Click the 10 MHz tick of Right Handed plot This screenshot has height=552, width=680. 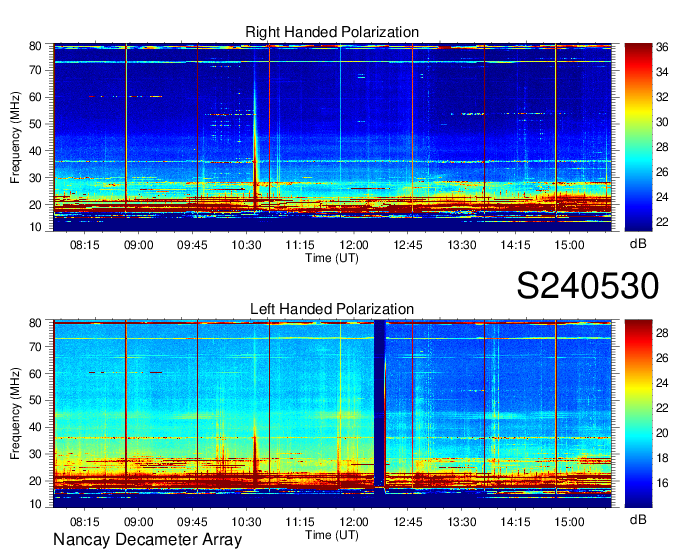pos(35,227)
